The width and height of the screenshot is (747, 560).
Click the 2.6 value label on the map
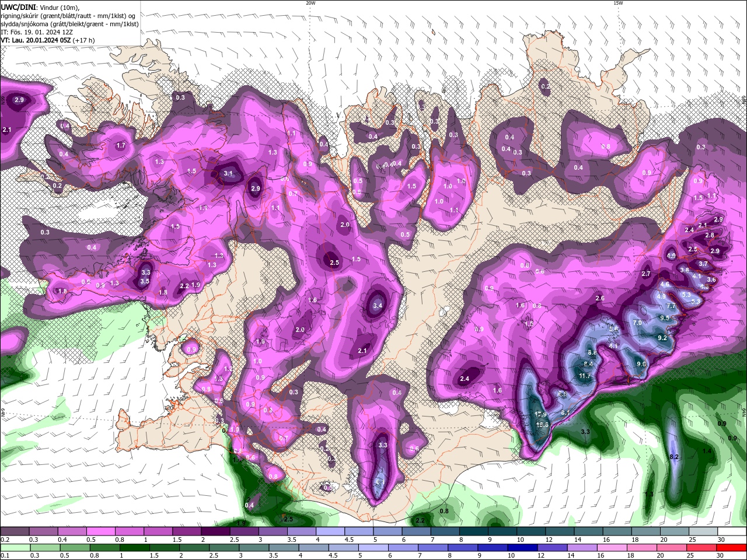(600, 298)
